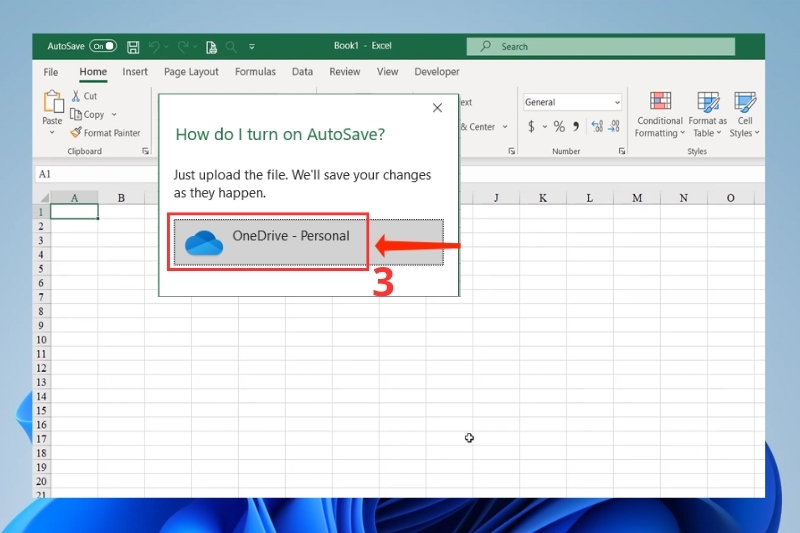Select column A header
Screen dimensions: 800x533
74,198
